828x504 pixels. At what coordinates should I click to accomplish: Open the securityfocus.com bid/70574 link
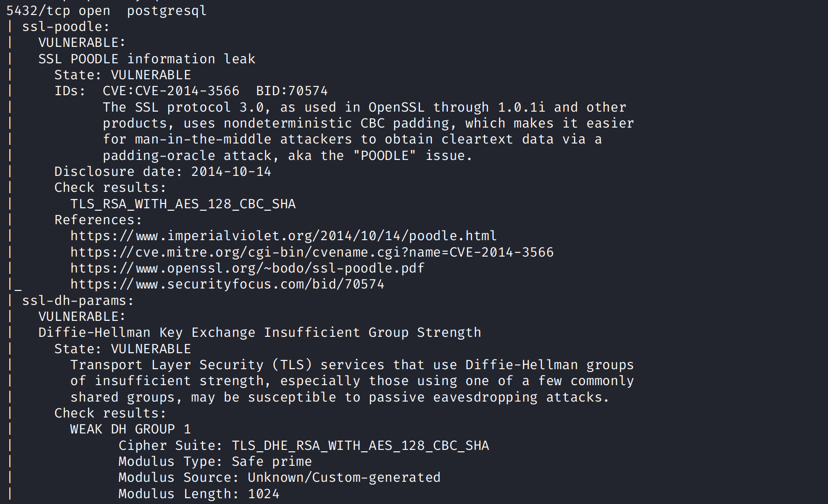pyautogui.click(x=227, y=284)
